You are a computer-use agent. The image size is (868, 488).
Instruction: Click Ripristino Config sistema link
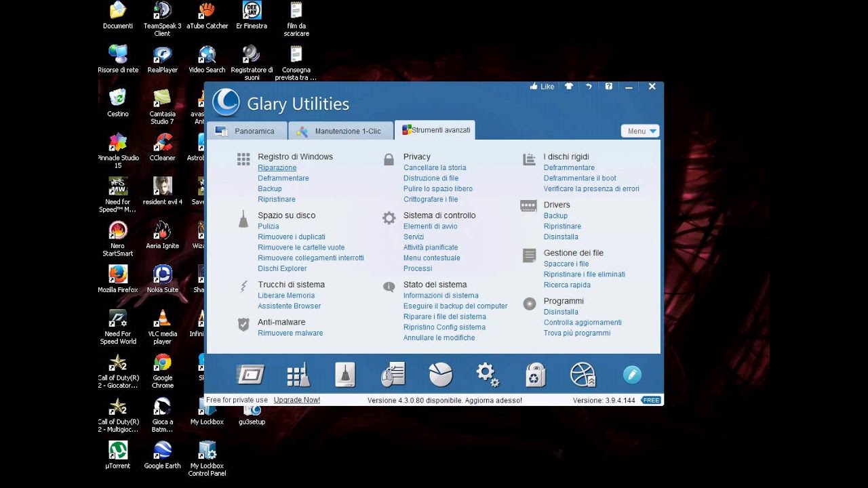click(444, 327)
